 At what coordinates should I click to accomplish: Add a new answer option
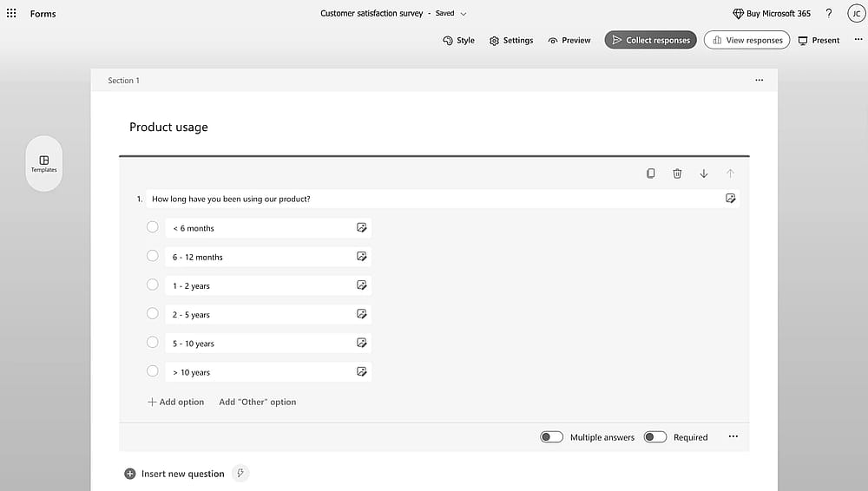(x=175, y=402)
